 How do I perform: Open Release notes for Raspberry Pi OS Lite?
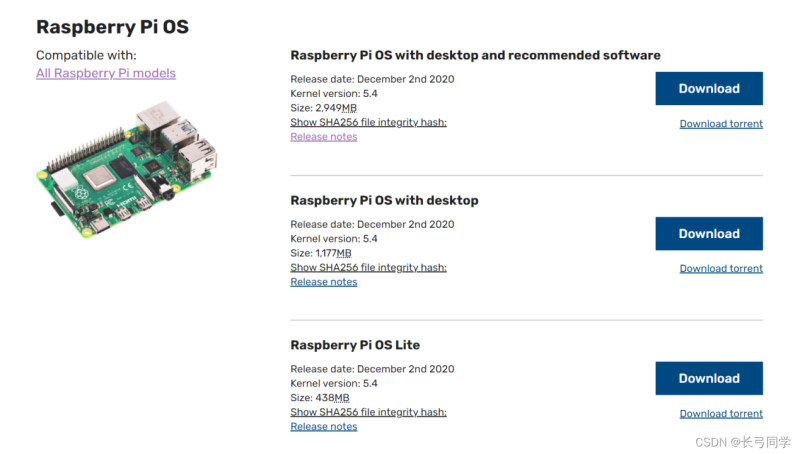[323, 426]
